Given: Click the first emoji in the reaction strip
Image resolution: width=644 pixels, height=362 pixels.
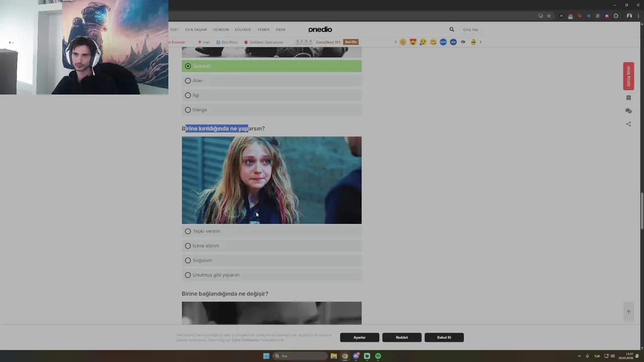Looking at the screenshot, I should click(x=403, y=42).
